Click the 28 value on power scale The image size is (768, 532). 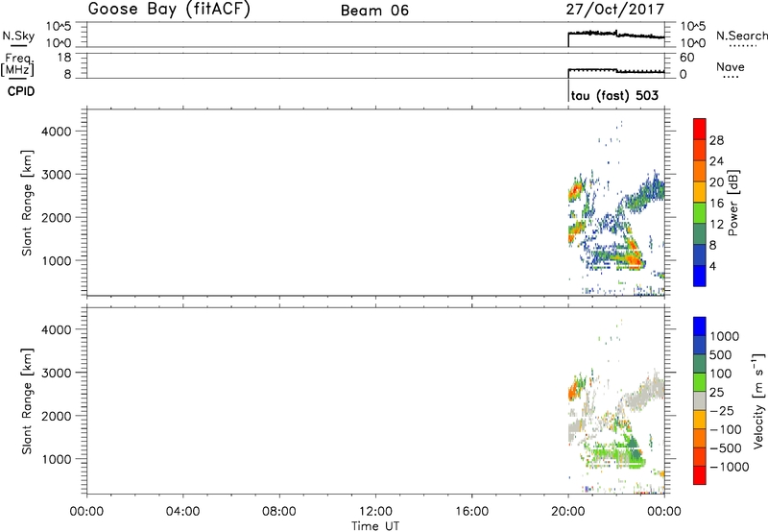[x=716, y=140]
